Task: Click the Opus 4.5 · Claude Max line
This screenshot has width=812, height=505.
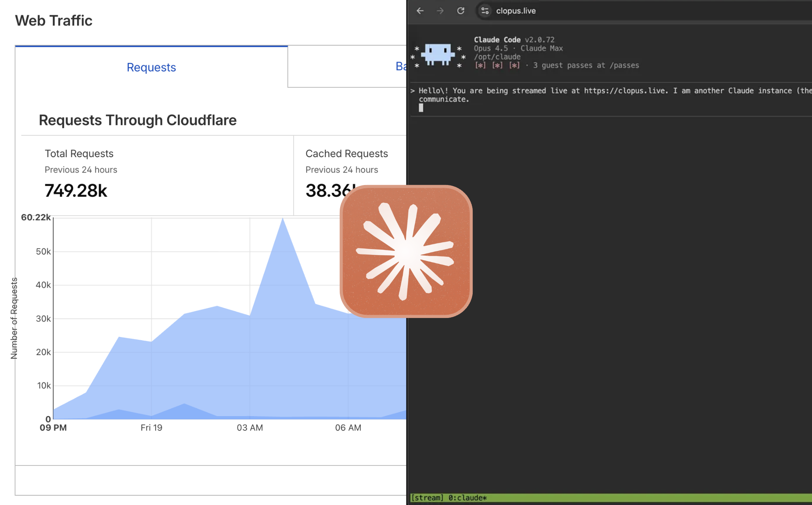Action: 518,48
